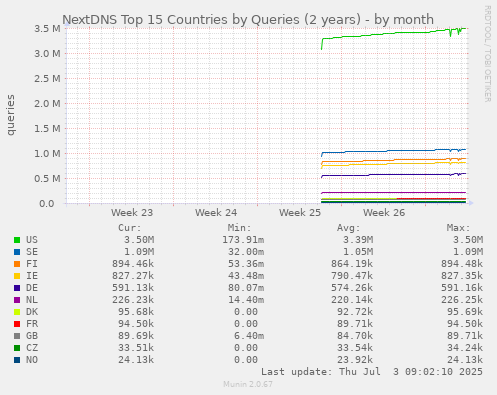The image size is (497, 395).
Task: Click the 'Min:' column header
Action: pyautogui.click(x=239, y=228)
